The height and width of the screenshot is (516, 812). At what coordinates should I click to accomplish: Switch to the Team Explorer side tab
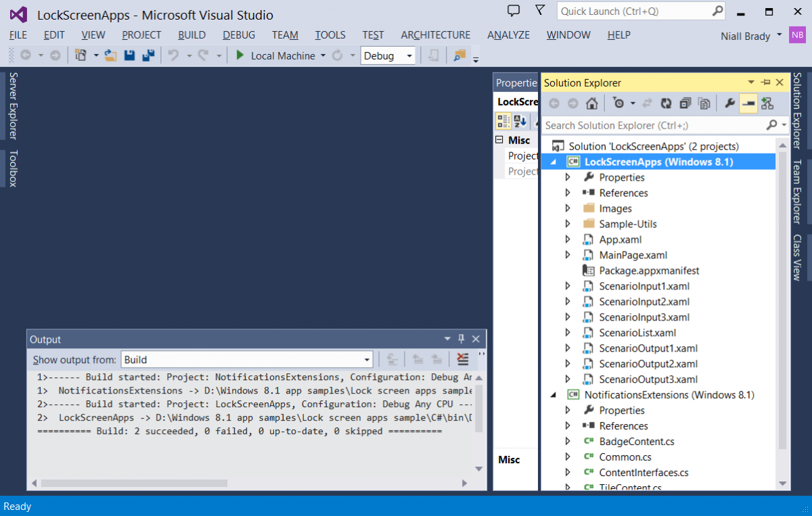(797, 191)
